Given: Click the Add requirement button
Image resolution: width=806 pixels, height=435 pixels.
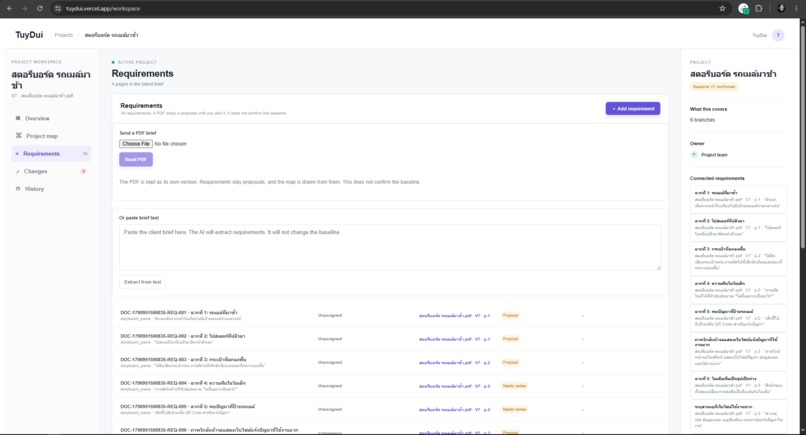Looking at the screenshot, I should 633,108.
